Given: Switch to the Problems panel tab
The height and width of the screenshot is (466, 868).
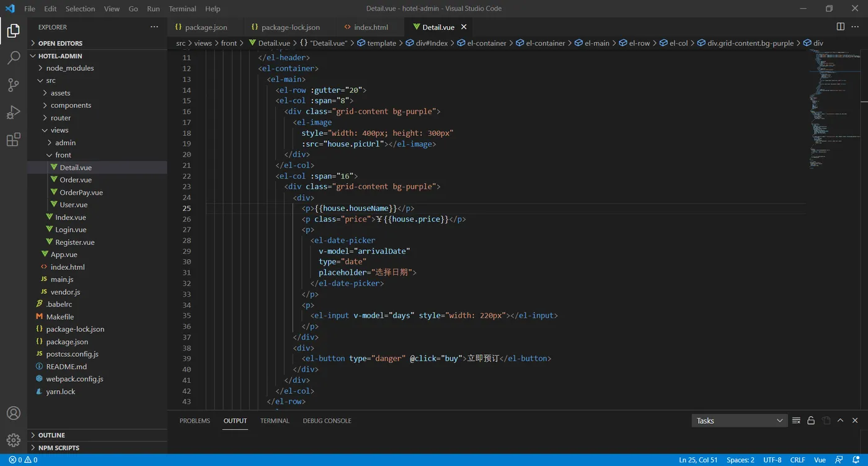Looking at the screenshot, I should (x=195, y=421).
